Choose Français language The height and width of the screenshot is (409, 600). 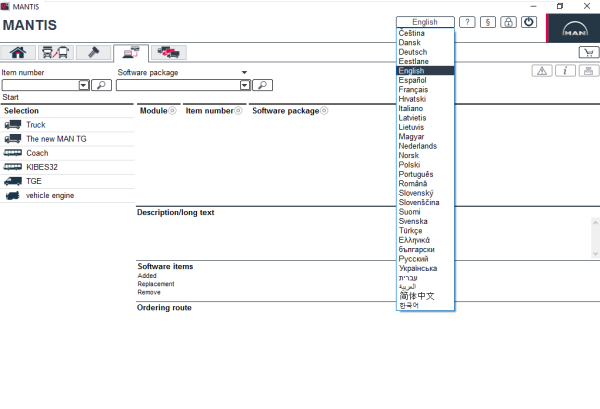click(x=425, y=90)
